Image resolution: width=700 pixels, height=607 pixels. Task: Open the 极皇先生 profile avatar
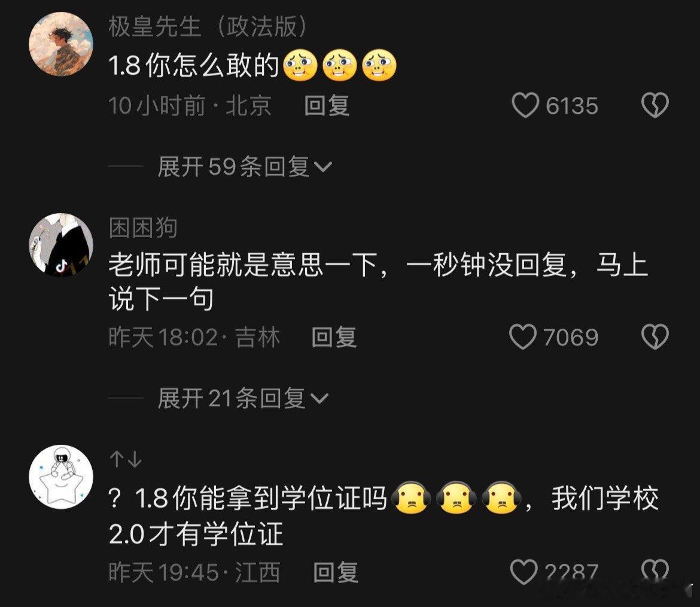point(61,44)
